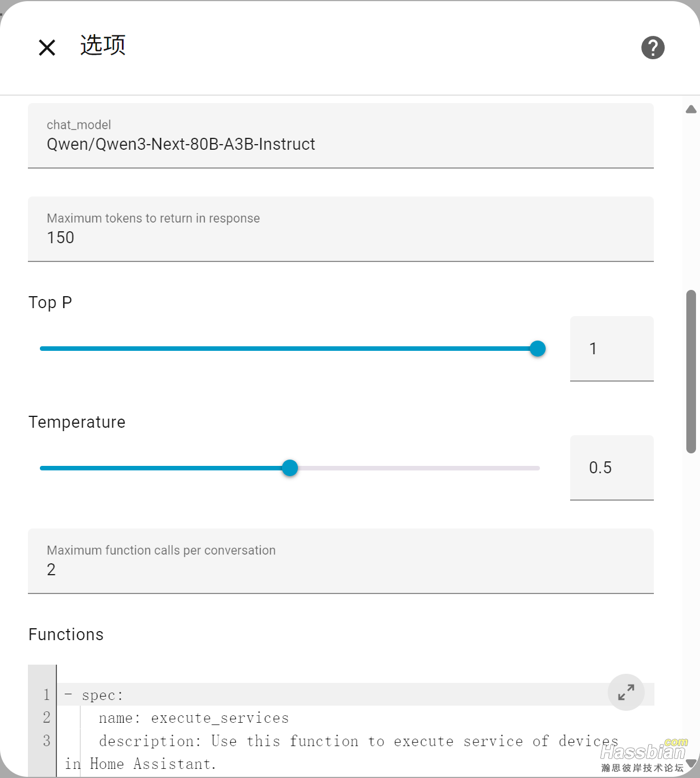Click the Temperature slider handle
The width and height of the screenshot is (700, 778).
[x=290, y=468]
